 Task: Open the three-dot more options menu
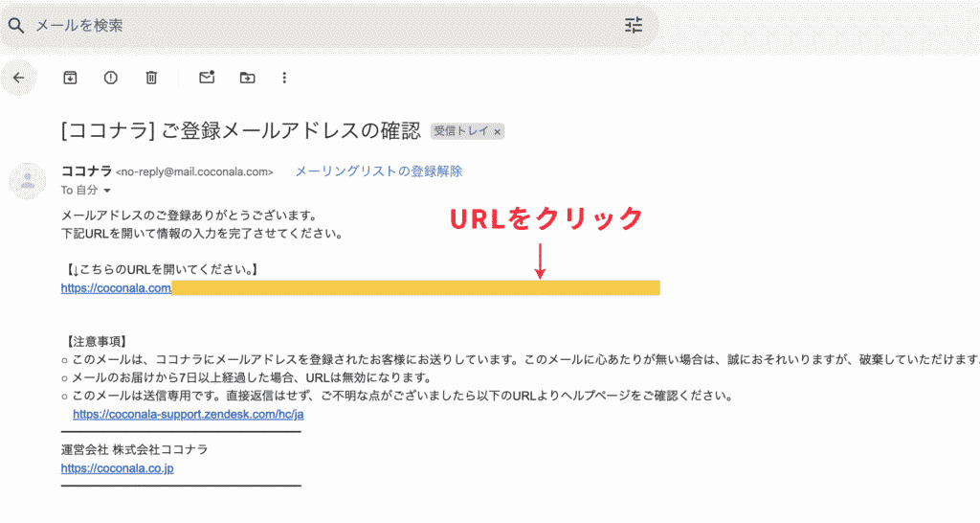284,78
